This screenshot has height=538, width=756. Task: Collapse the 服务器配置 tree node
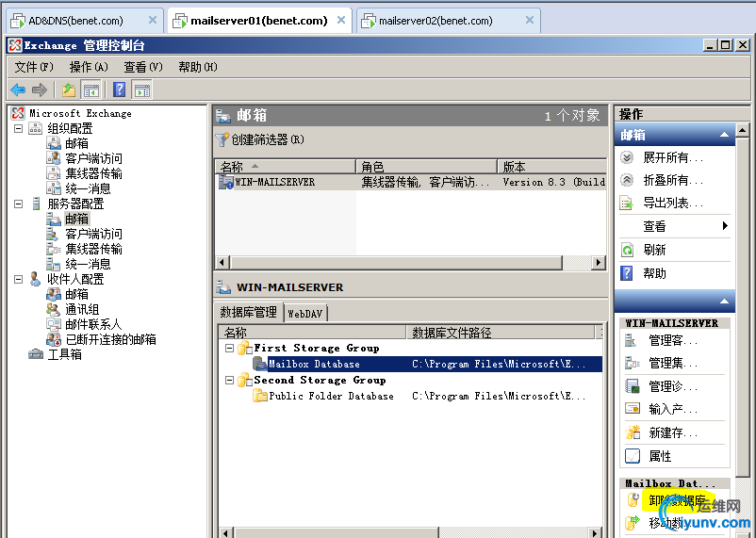pos(18,204)
